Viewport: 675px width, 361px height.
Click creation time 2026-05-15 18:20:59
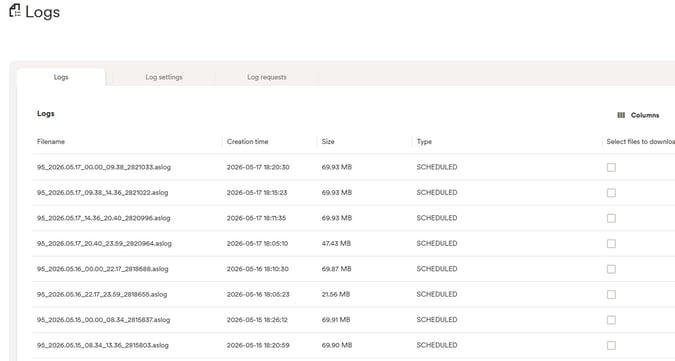258,345
